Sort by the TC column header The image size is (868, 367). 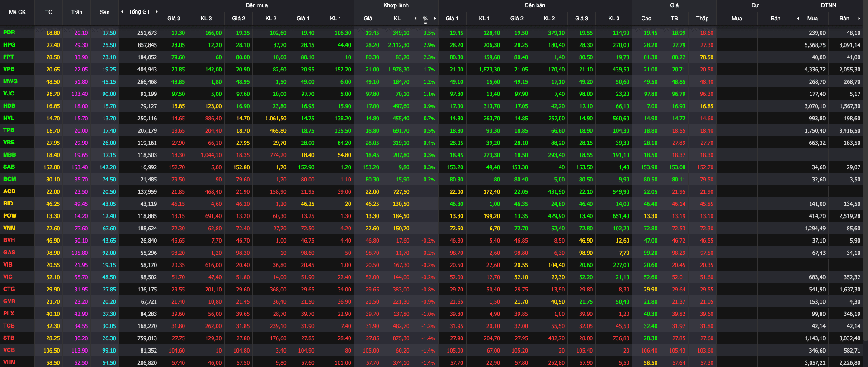49,12
